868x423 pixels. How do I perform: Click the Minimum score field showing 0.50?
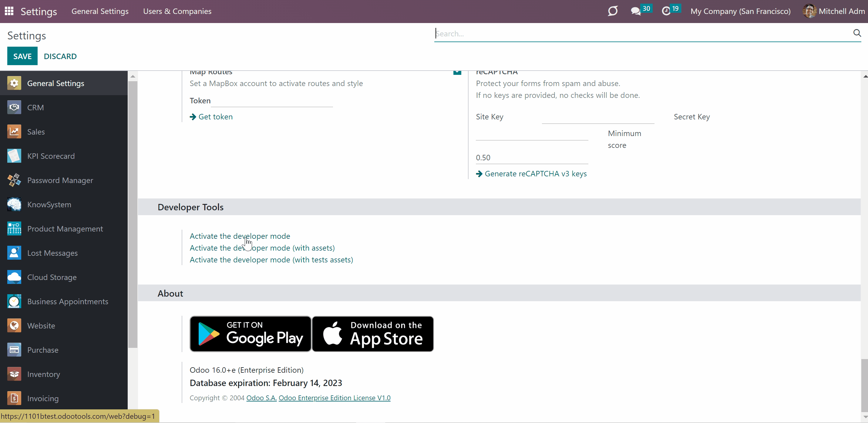pos(532,158)
